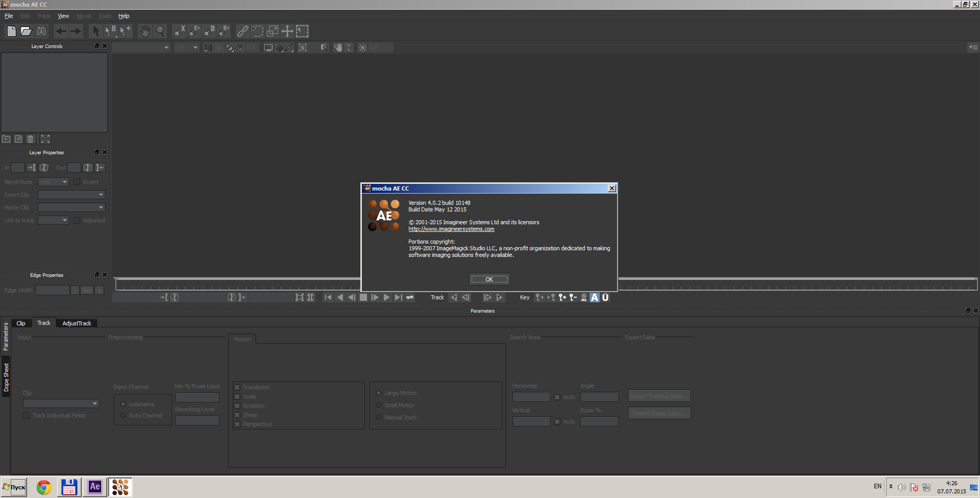Viewport: 980px width, 498px height.
Task: Toggle the Invert checkbox
Action: [x=77, y=182]
